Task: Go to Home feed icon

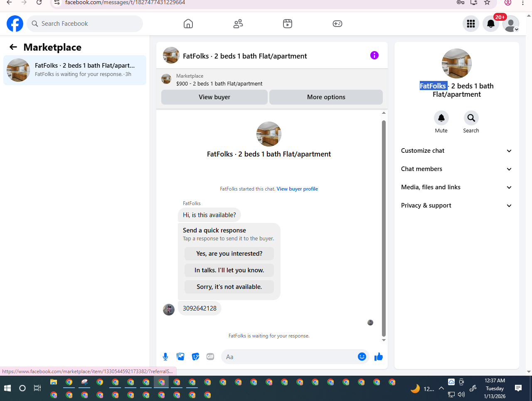Action: tap(188, 24)
